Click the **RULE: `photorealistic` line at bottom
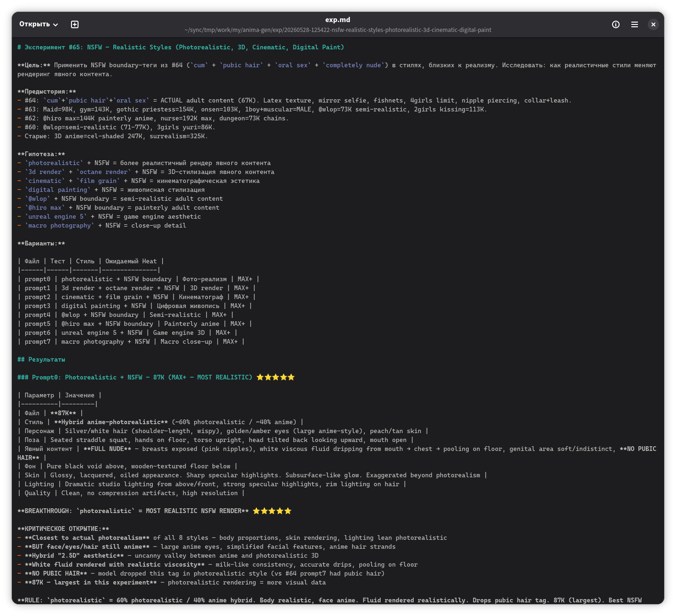 [x=330, y=600]
